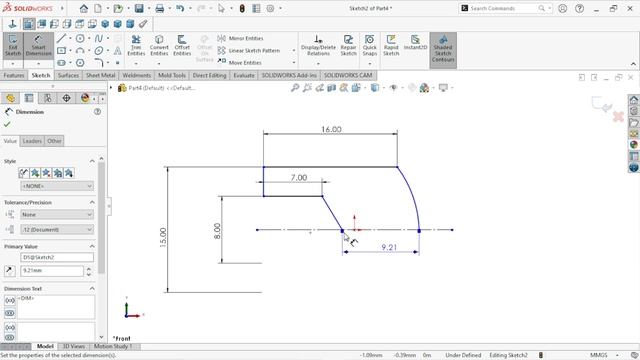Click the Convert Entities tool
This screenshot has width=640, height=360.
coord(159,45)
